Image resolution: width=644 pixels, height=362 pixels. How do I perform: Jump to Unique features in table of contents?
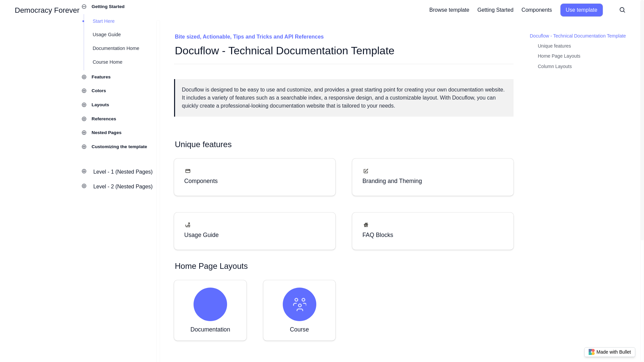(554, 46)
